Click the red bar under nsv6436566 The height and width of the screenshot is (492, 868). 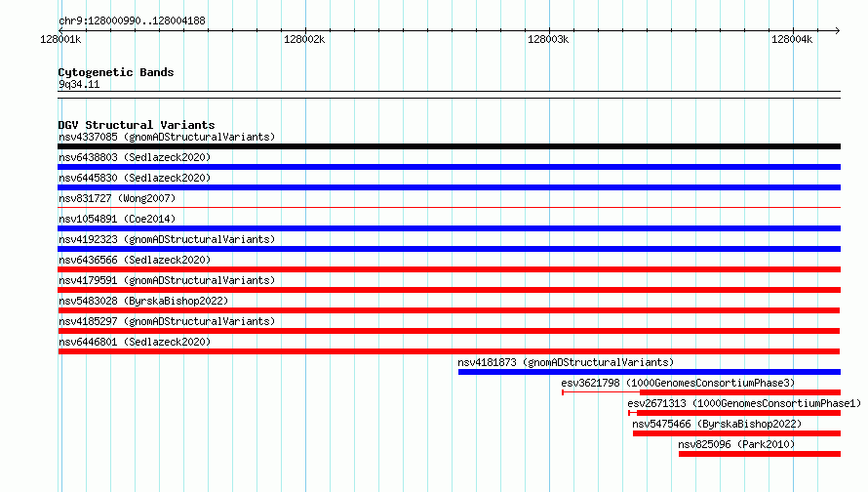tap(449, 269)
